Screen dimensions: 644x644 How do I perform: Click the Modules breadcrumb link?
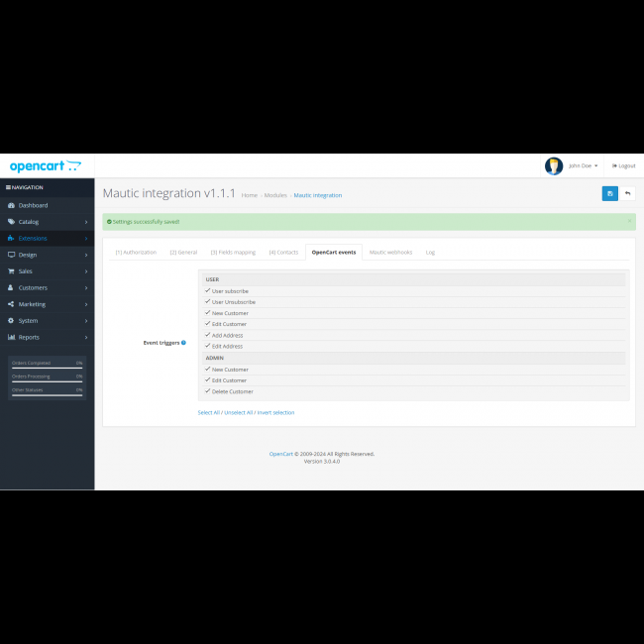[275, 195]
